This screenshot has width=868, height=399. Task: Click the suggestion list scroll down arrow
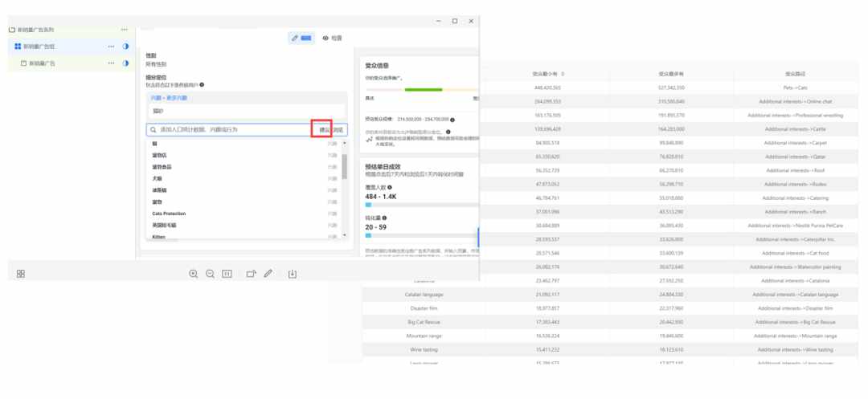pos(344,235)
